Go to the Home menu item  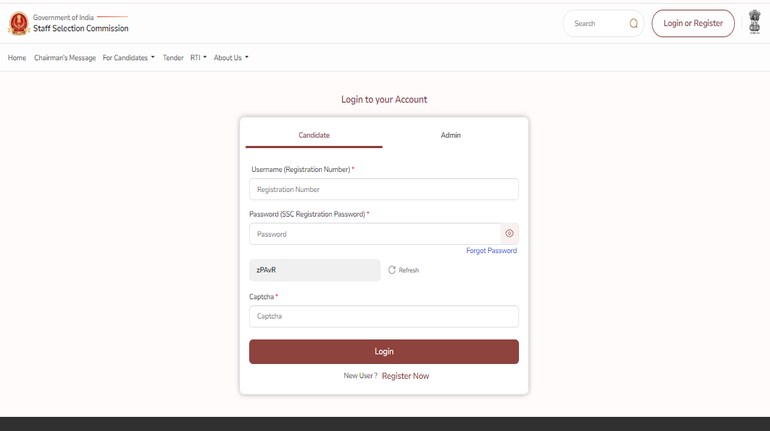pos(17,58)
